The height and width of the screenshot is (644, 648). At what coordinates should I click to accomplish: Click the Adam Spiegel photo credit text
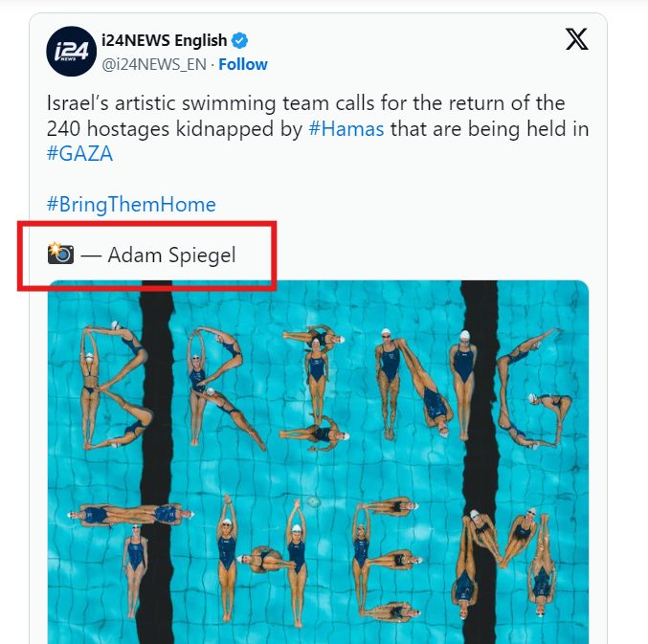pyautogui.click(x=171, y=255)
